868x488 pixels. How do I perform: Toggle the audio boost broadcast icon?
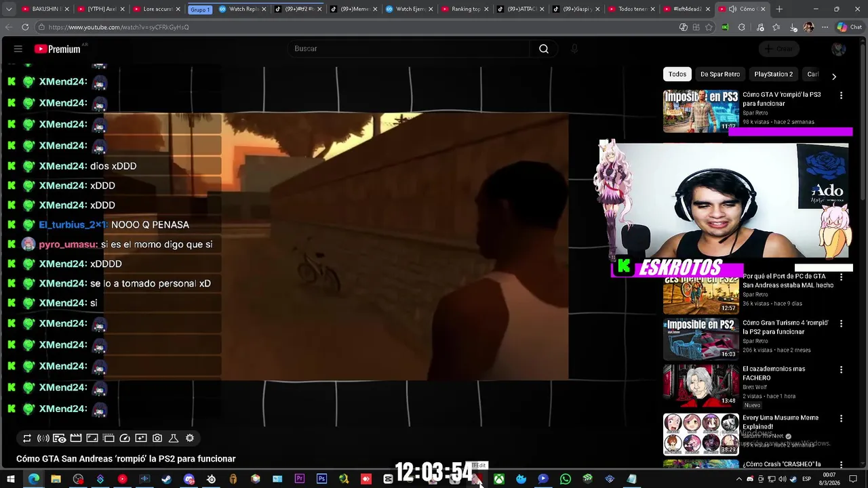tap(43, 439)
